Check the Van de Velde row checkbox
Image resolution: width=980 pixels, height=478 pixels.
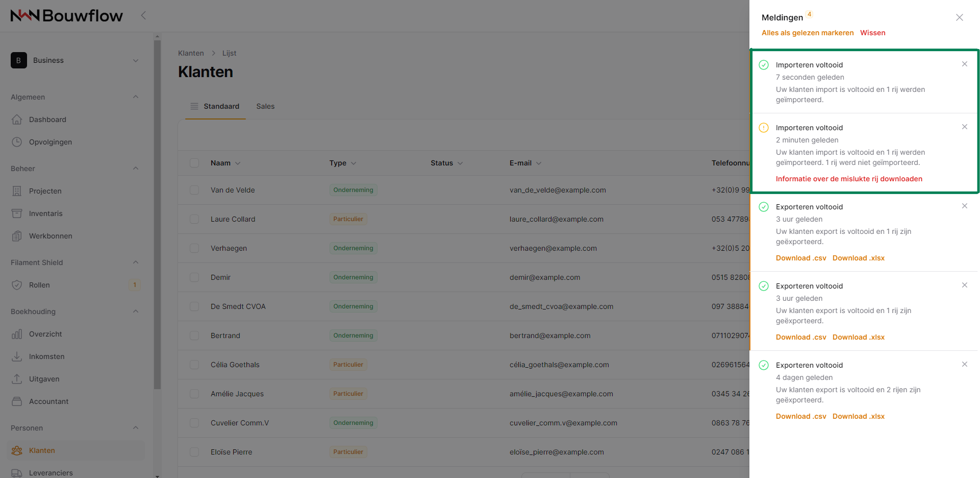click(194, 190)
